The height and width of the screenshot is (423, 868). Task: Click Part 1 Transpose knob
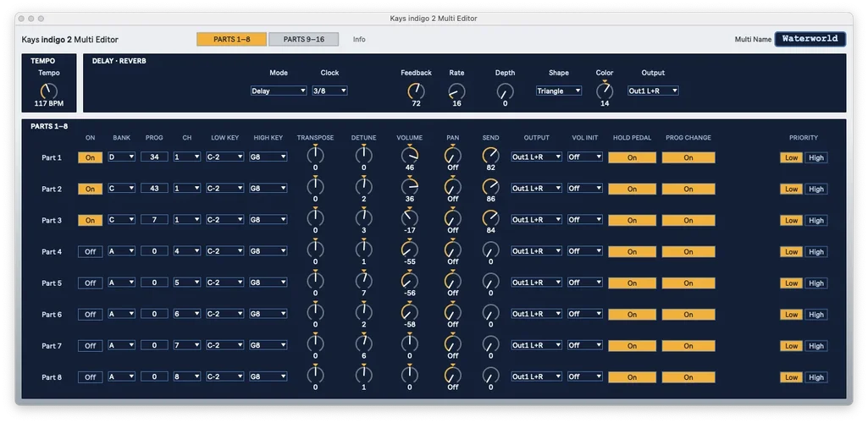pyautogui.click(x=315, y=156)
